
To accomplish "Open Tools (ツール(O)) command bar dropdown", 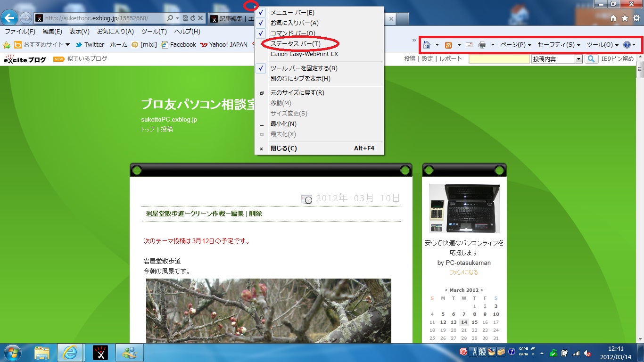I will 603,45.
